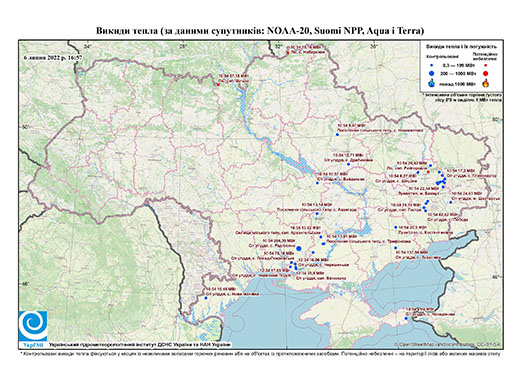Click the large blue circle legend symbol
520x368 pixels.
(x=432, y=73)
